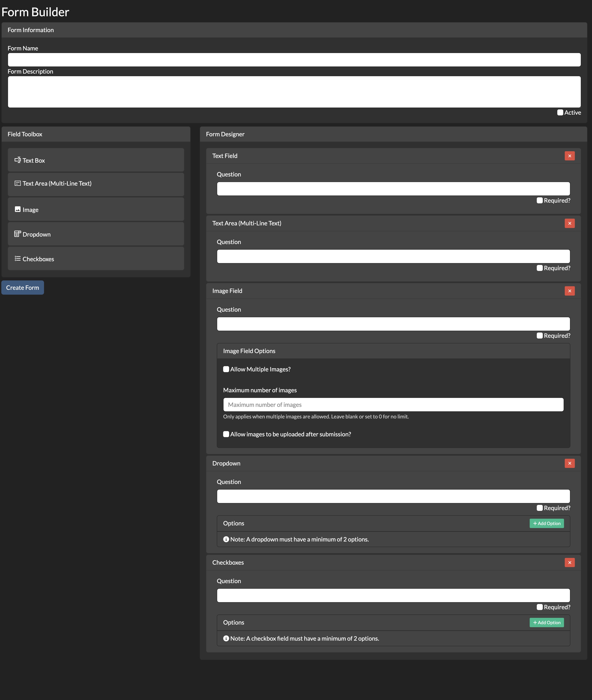Add an Image field from toolbox
This screenshot has height=700, width=592.
pyautogui.click(x=96, y=209)
